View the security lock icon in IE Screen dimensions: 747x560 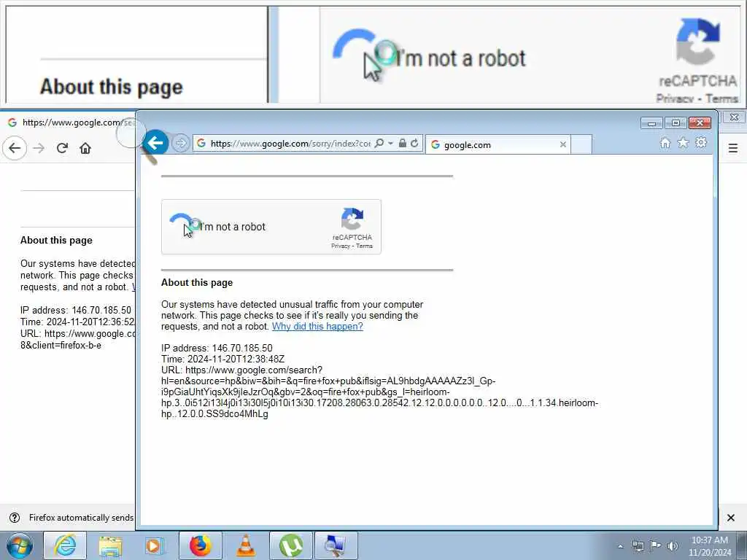click(403, 143)
